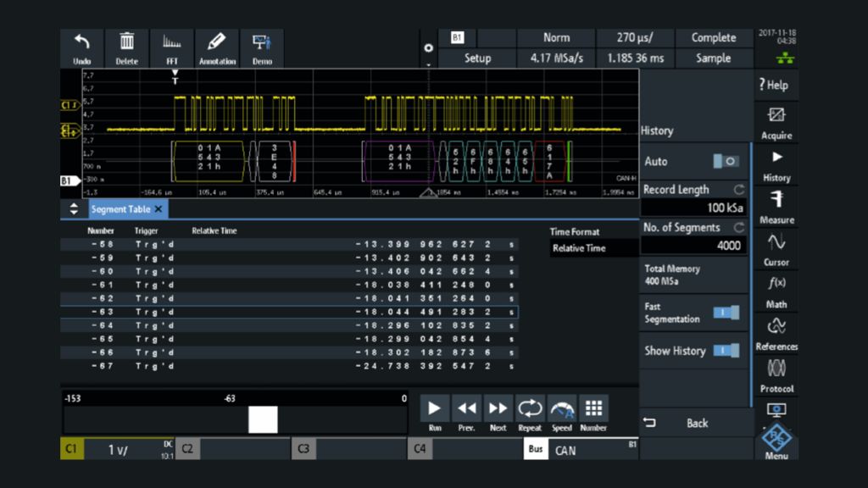Viewport: 868px width, 488px height.
Task: Expand the segment table panel arrows
Action: pyautogui.click(x=73, y=209)
